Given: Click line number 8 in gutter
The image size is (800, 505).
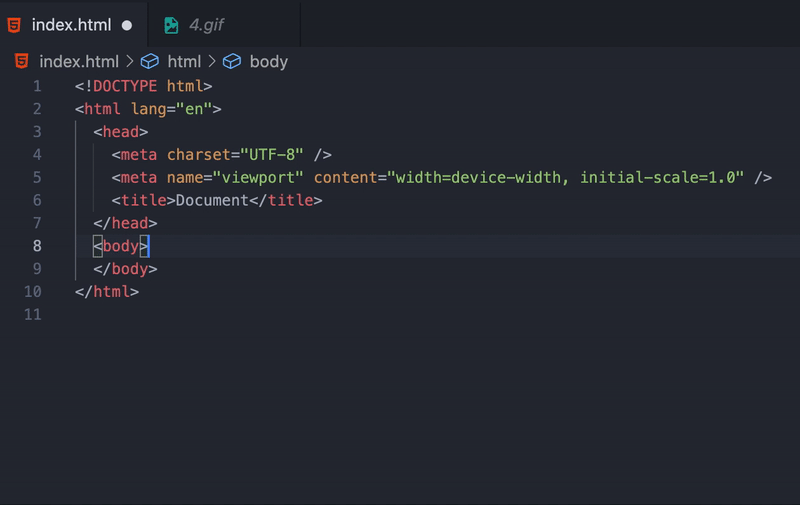Looking at the screenshot, I should coord(37,246).
